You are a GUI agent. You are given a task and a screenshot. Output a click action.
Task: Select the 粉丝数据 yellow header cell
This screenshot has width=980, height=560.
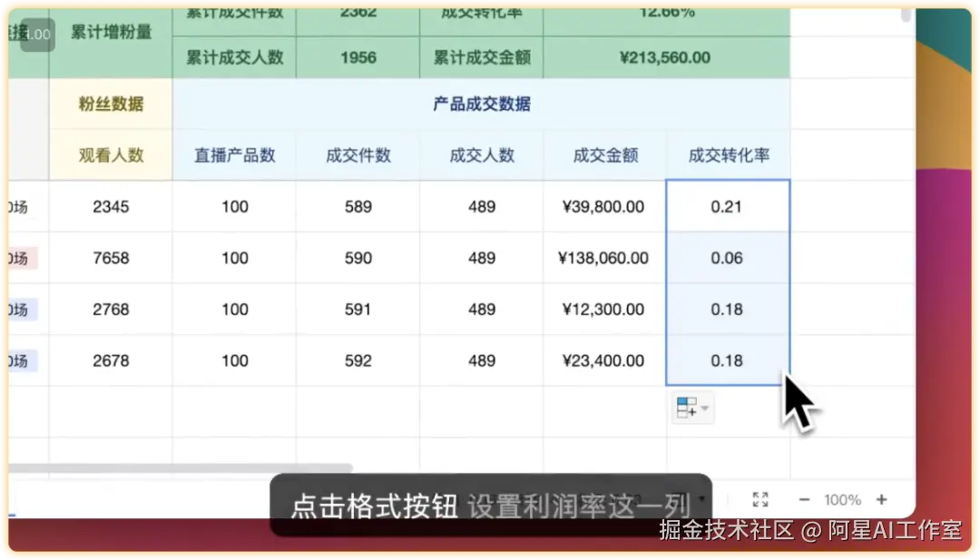111,103
